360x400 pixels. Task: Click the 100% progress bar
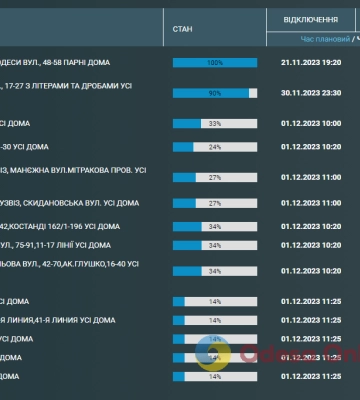[x=215, y=63]
